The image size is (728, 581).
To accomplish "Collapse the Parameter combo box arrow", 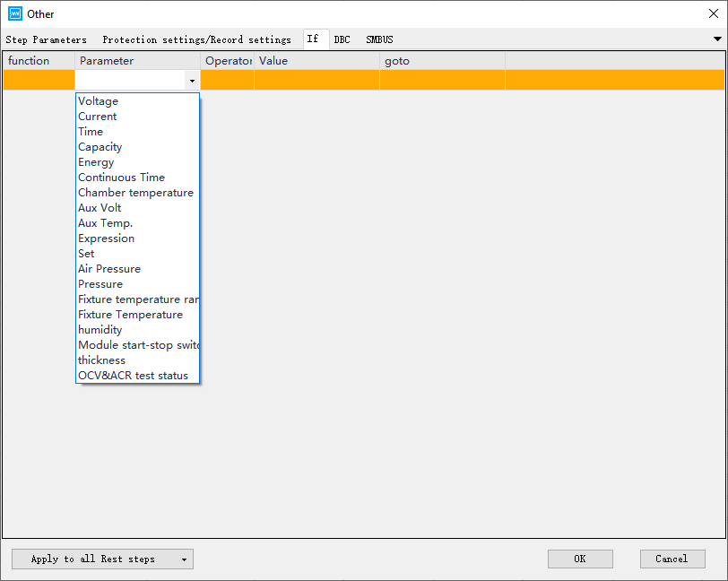I will click(192, 81).
